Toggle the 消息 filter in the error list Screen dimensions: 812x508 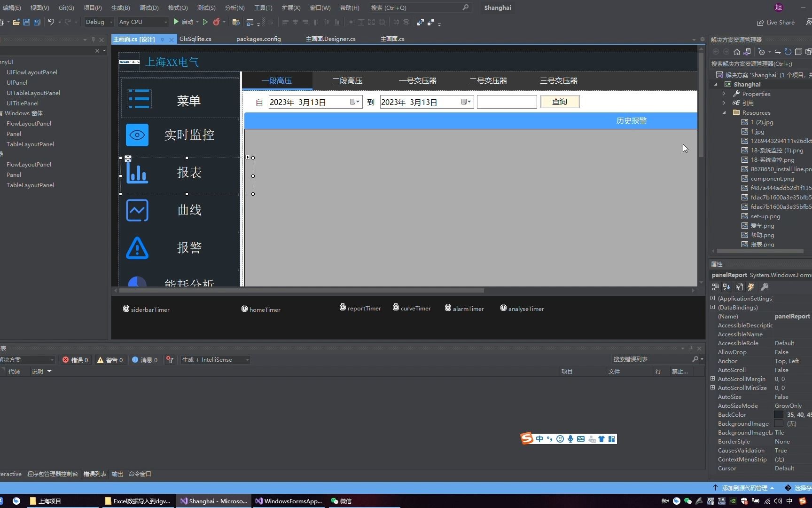[145, 360]
